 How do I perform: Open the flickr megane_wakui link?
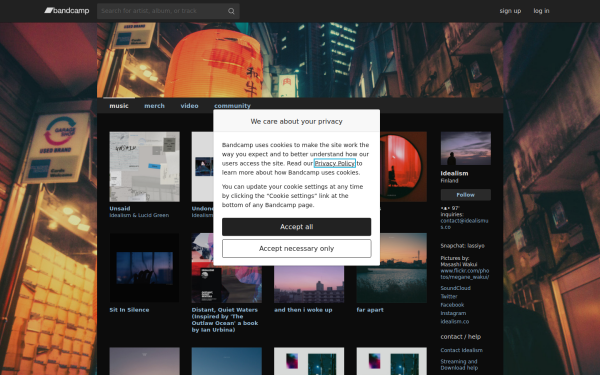click(x=465, y=274)
